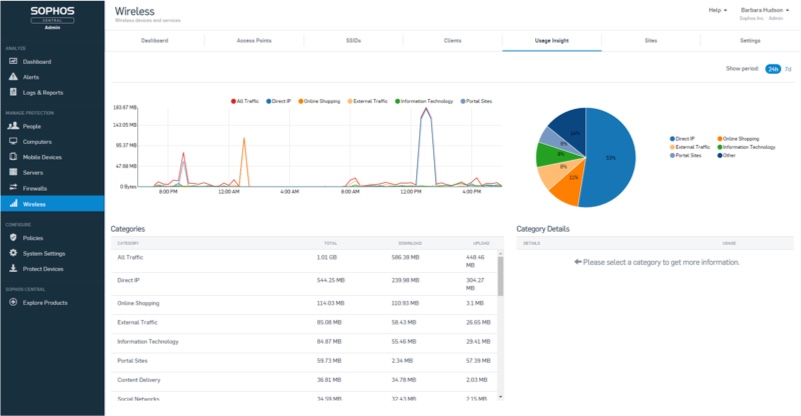The height and width of the screenshot is (416, 801).
Task: Select the Portal Sites category row
Action: [304, 361]
